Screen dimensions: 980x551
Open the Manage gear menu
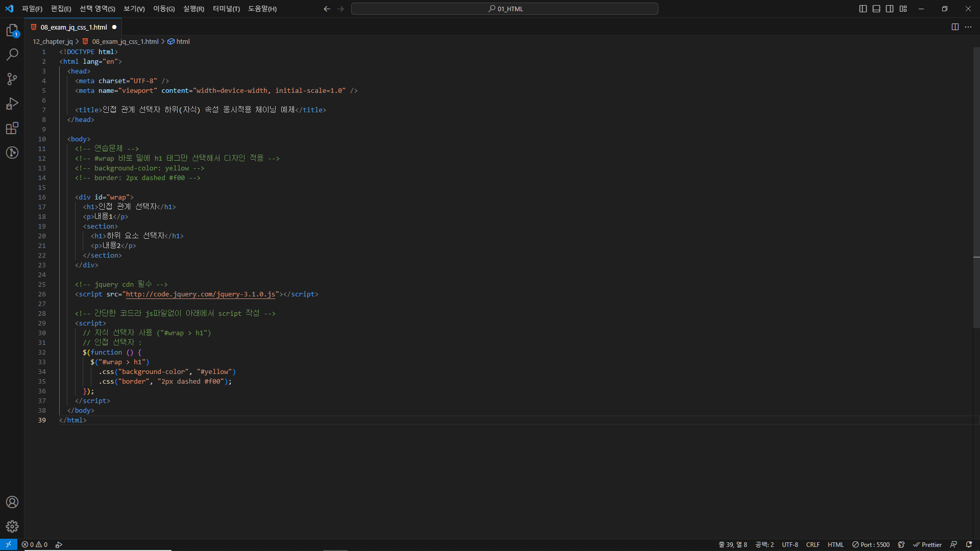[x=12, y=527]
